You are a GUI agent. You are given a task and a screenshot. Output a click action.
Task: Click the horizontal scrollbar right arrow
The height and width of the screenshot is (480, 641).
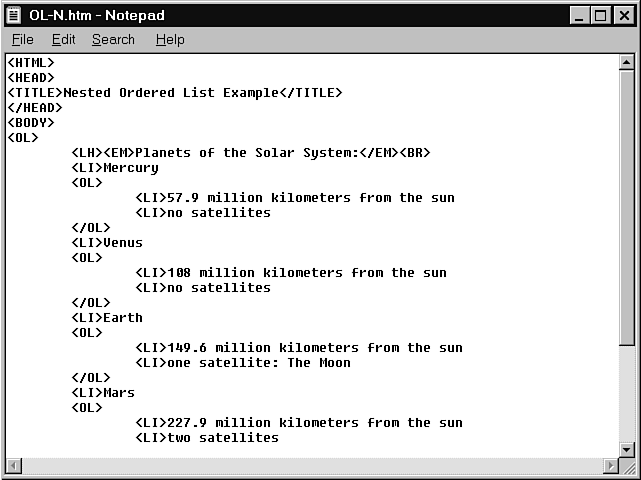pyautogui.click(x=611, y=465)
